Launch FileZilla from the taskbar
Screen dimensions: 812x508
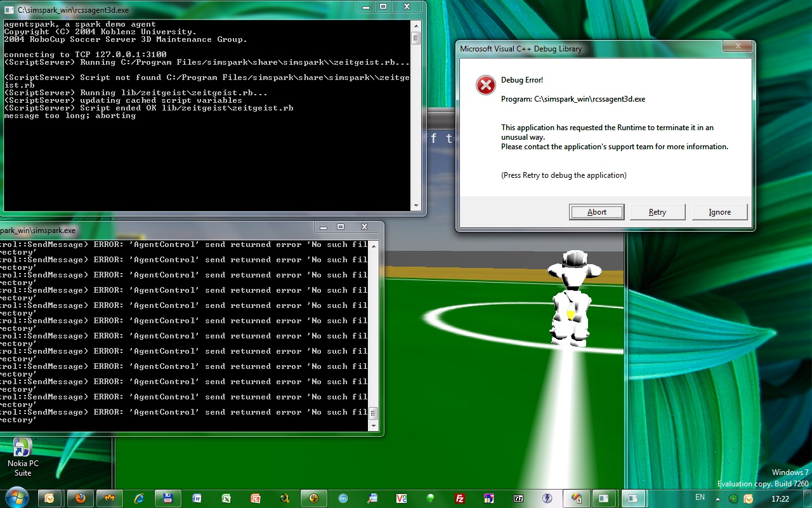coord(460,498)
